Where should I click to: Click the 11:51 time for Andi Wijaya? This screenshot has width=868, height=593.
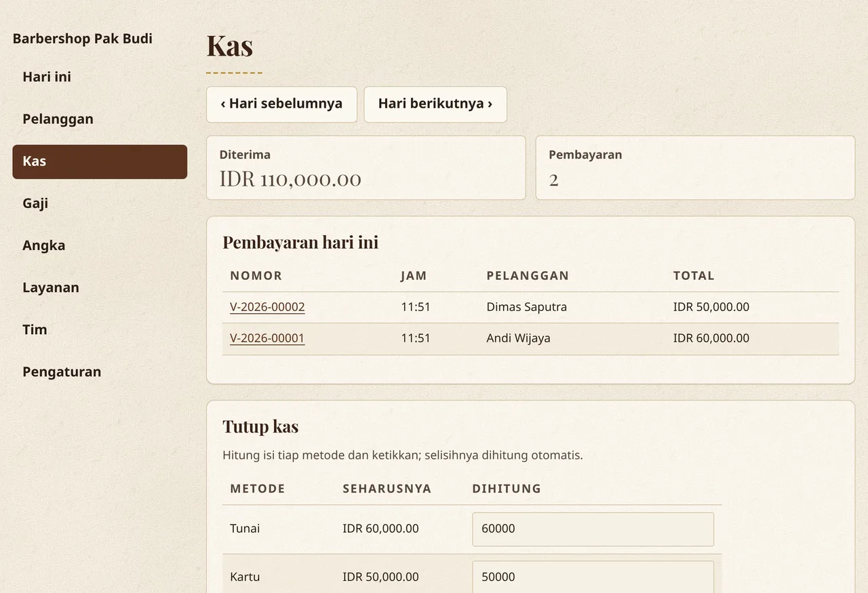pos(416,338)
